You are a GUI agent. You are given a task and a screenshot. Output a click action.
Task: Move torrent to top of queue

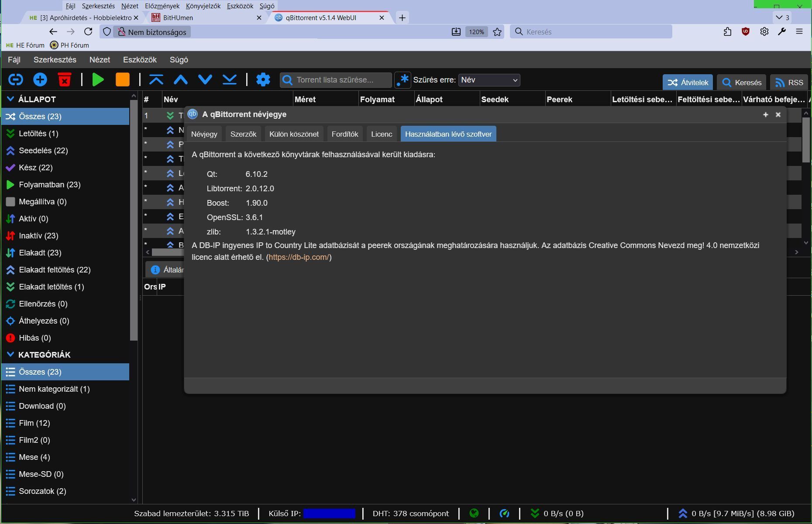(x=156, y=80)
